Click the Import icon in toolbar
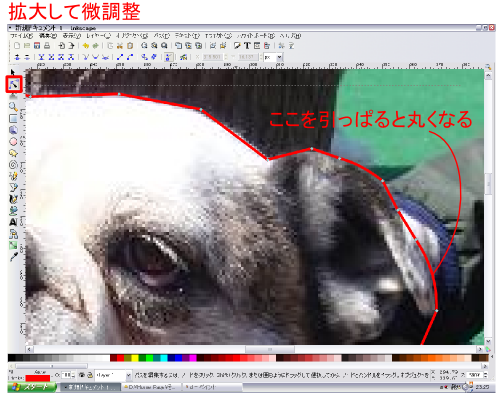The height and width of the screenshot is (400, 500). click(x=62, y=46)
